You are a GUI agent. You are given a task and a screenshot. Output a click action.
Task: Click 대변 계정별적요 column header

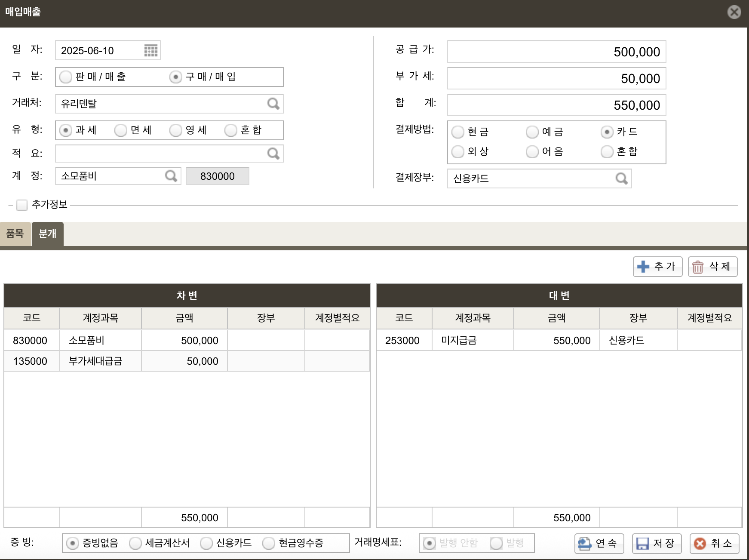(x=710, y=318)
